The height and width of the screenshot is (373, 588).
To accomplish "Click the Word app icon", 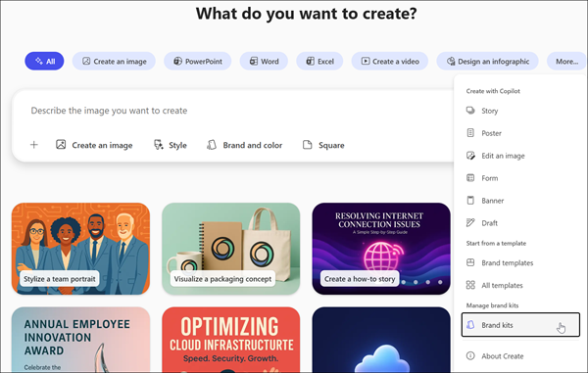I will 254,61.
